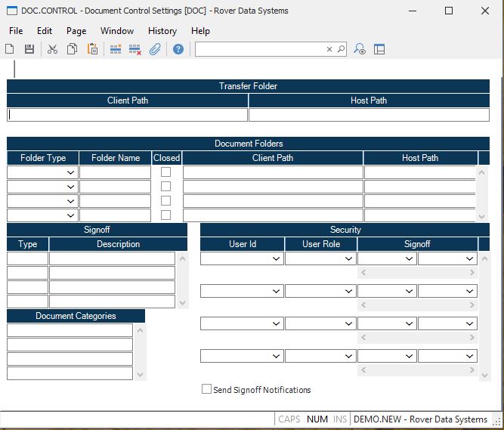Click the Transfer Folder Host Path field
This screenshot has width=504, height=430.
tap(369, 115)
